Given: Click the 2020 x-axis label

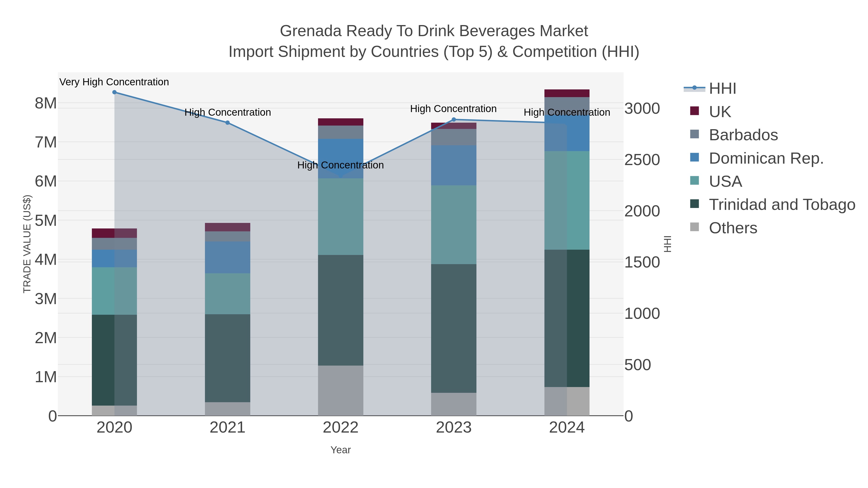Looking at the screenshot, I should tap(115, 428).
